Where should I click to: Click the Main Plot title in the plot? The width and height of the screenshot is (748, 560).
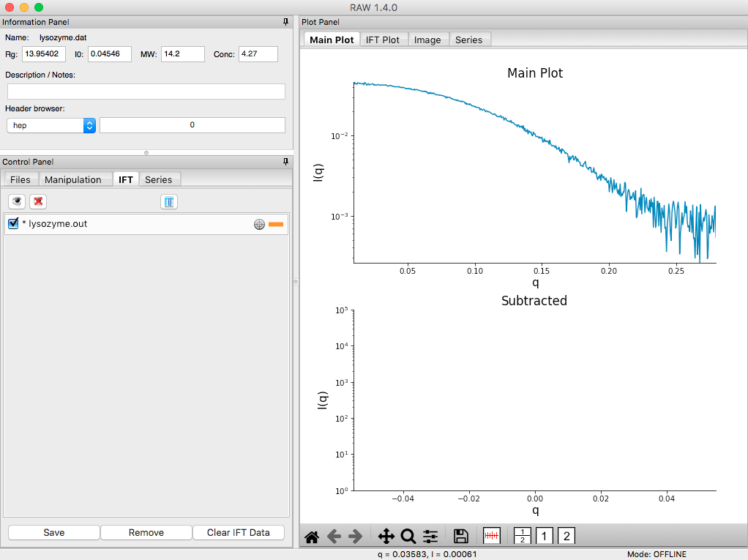[x=535, y=73]
